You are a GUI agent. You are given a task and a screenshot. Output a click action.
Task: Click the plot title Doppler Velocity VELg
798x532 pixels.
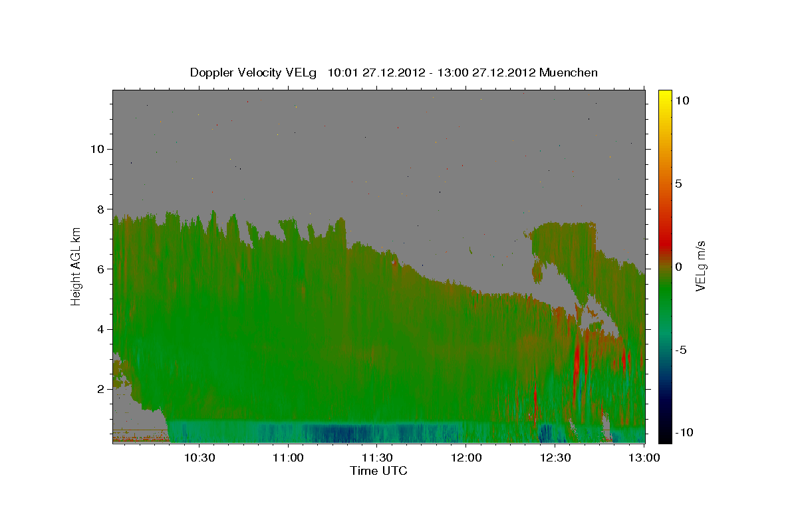tap(254, 72)
